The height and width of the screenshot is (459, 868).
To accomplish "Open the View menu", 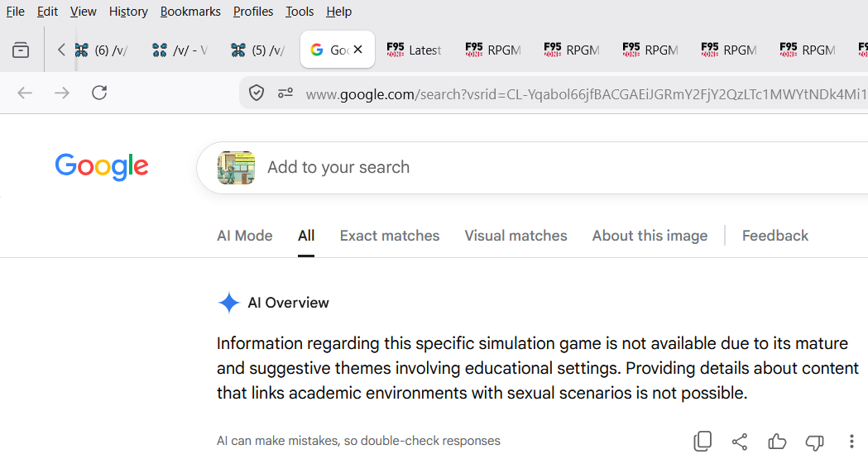I will coord(83,12).
